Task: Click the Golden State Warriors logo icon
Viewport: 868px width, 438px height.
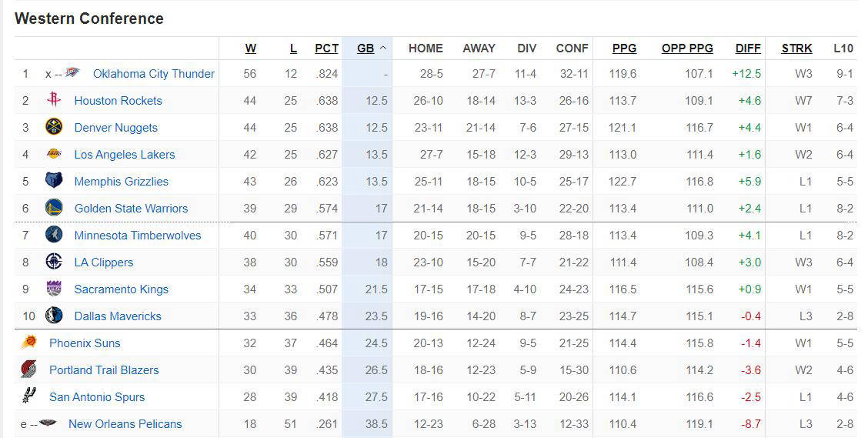Action: (x=54, y=208)
